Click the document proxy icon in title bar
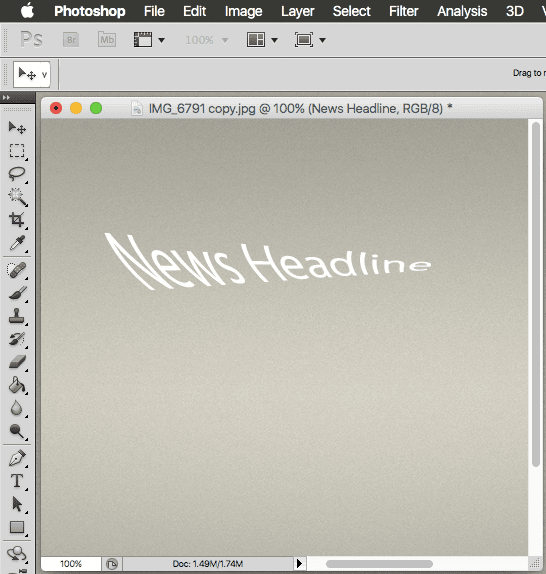Viewport: 546px width, 574px height. (136, 108)
